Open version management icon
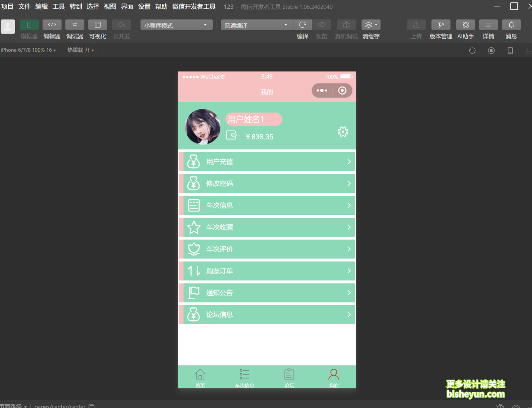 tap(441, 25)
